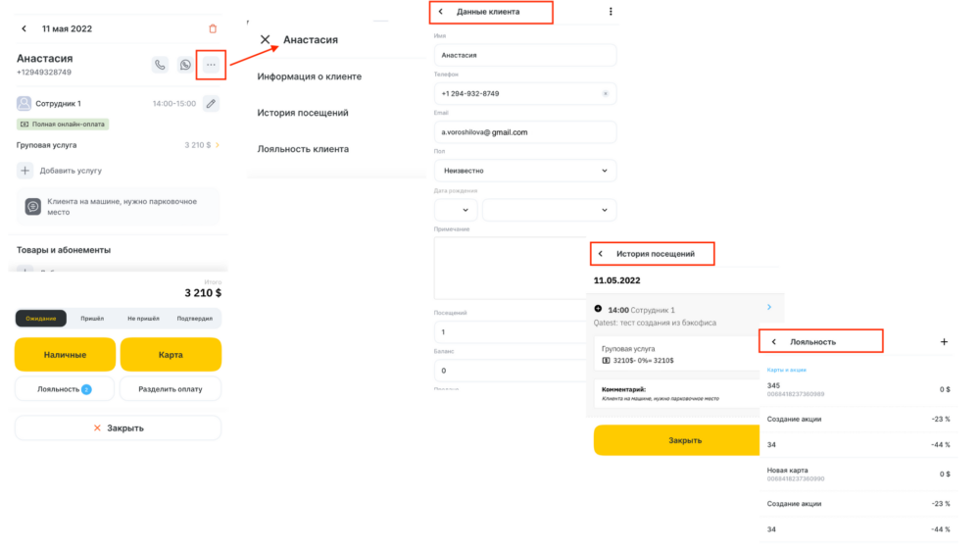Open the Пол gender dropdown

pyautogui.click(x=524, y=171)
